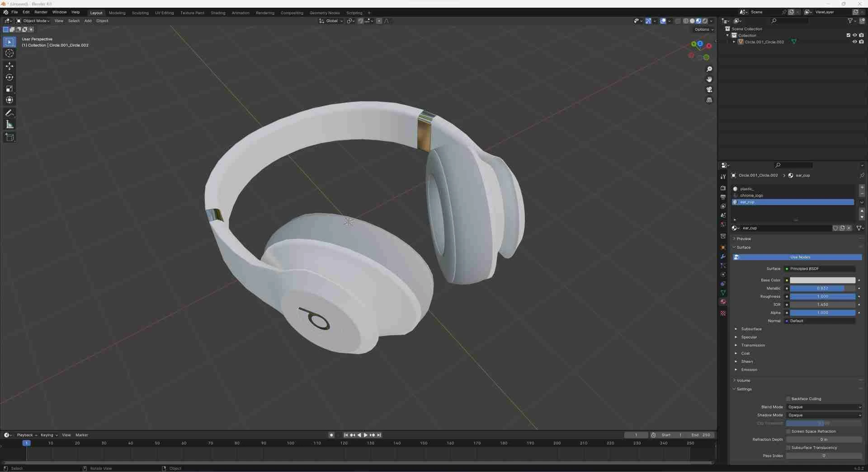The height and width of the screenshot is (472, 868).
Task: Open the Object Mode dropdown
Action: [33, 21]
